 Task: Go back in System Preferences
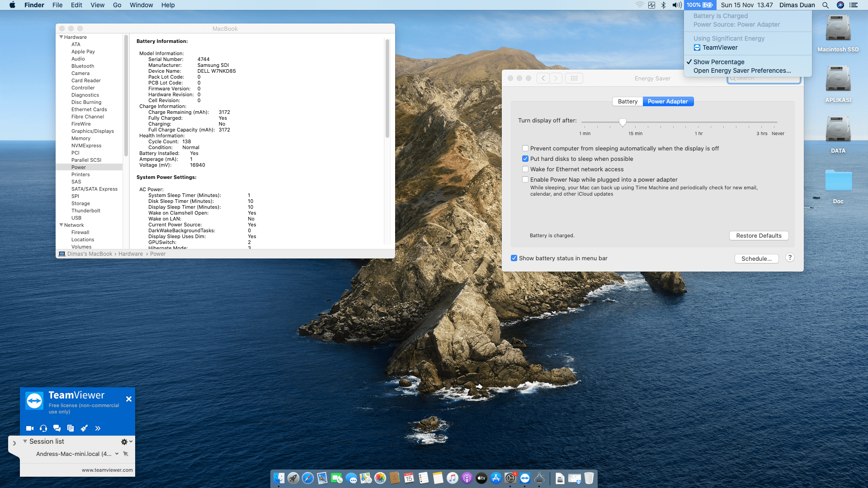pos(543,78)
